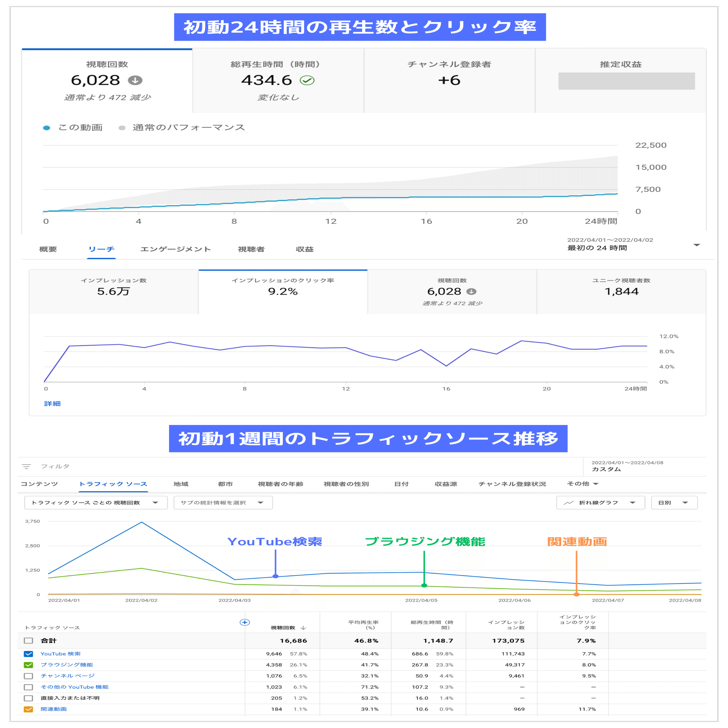
Task: Click the sort arrow next to 視聴回数 column
Action: pyautogui.click(x=303, y=628)
